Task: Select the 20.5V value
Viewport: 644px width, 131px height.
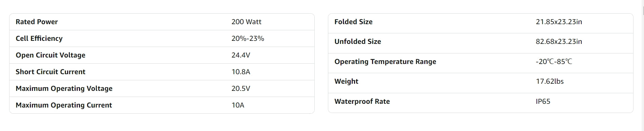Action: click(x=241, y=88)
